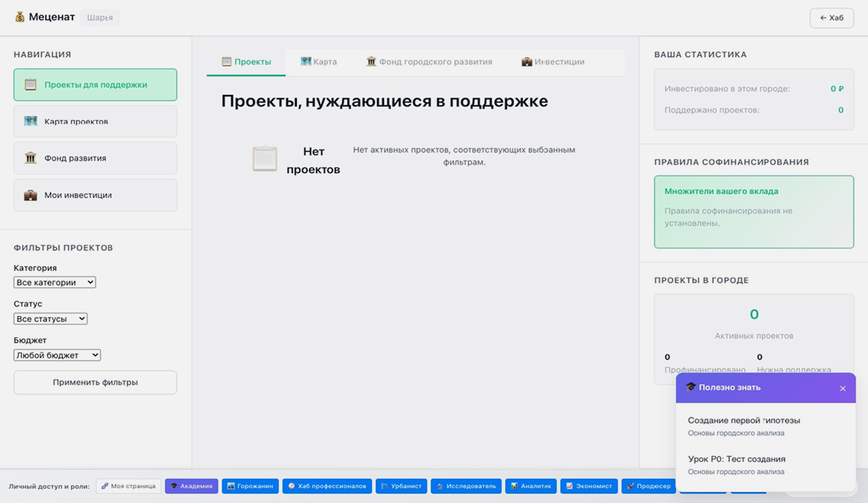Click the clipboard icon beside Проекты для поддержки
Screen dimensions: 868x503
30,85
